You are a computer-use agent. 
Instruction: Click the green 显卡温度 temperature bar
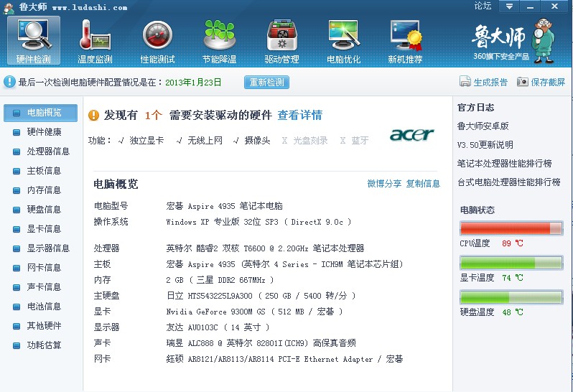point(511,263)
